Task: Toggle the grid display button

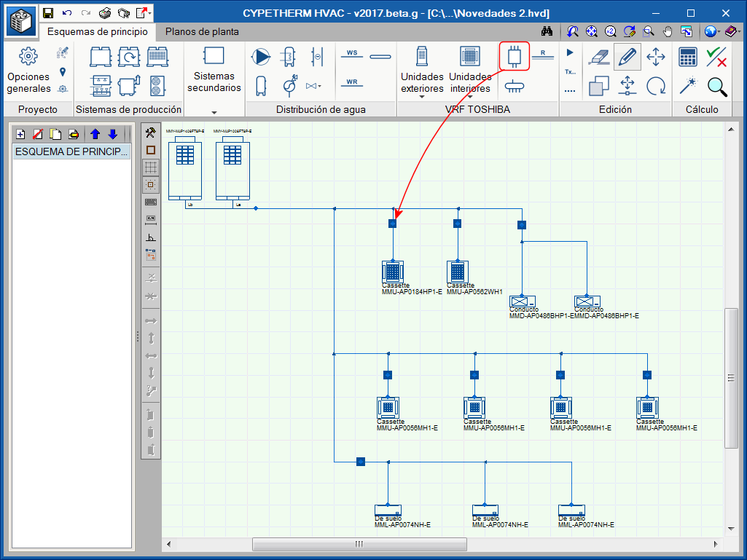Action: 151,167
